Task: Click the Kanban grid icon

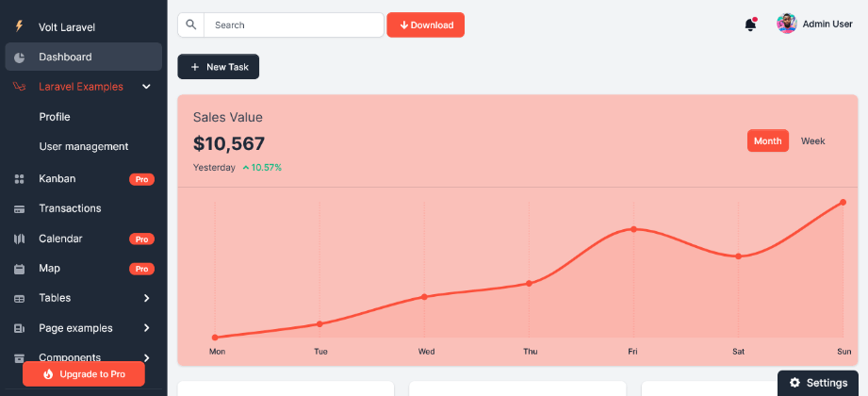Action: click(20, 179)
